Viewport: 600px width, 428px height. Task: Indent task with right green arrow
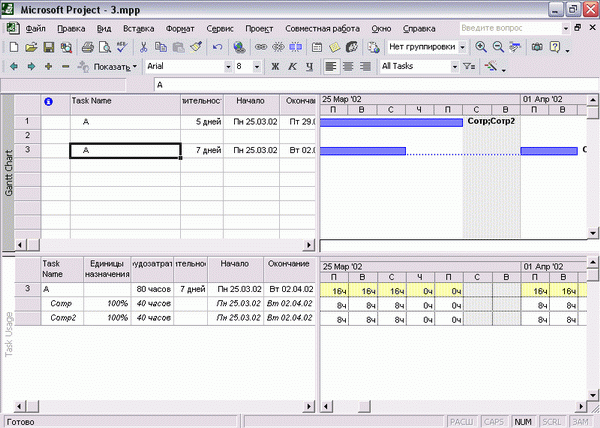click(x=31, y=67)
